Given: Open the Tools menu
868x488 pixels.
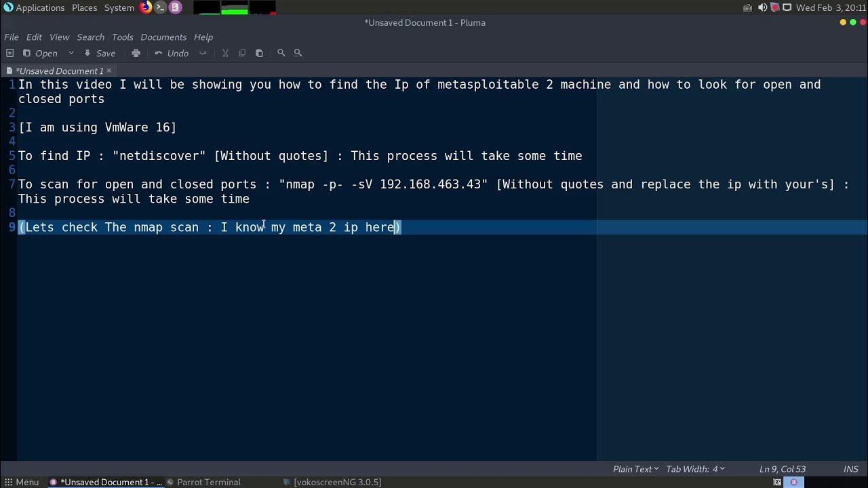Looking at the screenshot, I should pos(123,37).
